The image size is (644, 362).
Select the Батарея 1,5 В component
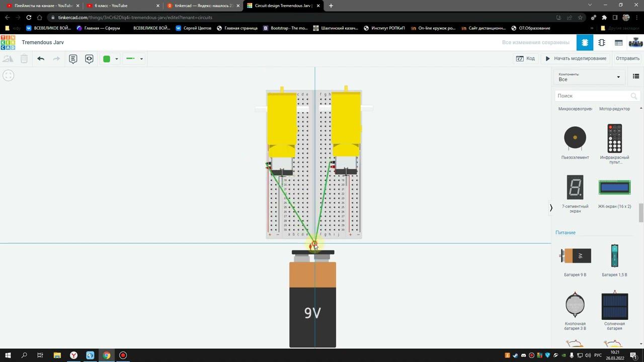(614, 260)
